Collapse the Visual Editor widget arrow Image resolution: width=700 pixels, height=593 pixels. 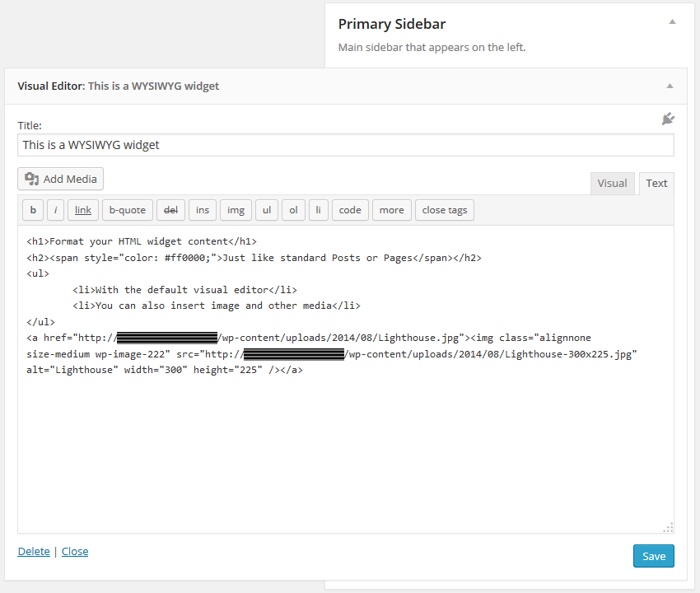tap(670, 86)
